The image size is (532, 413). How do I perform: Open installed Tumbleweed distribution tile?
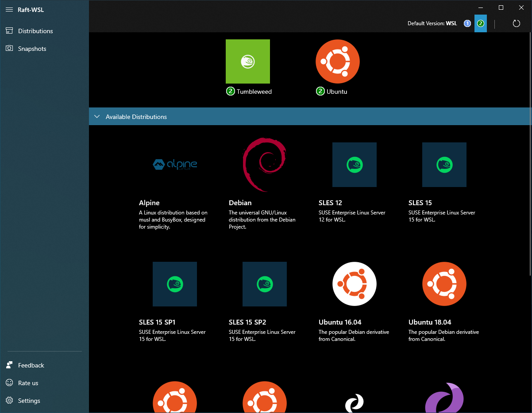click(x=248, y=61)
